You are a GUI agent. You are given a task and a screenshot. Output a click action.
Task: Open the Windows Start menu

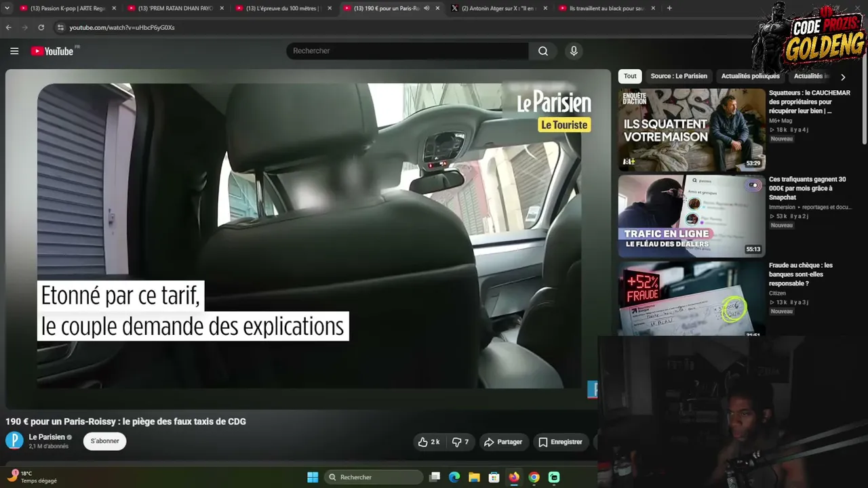[313, 477]
